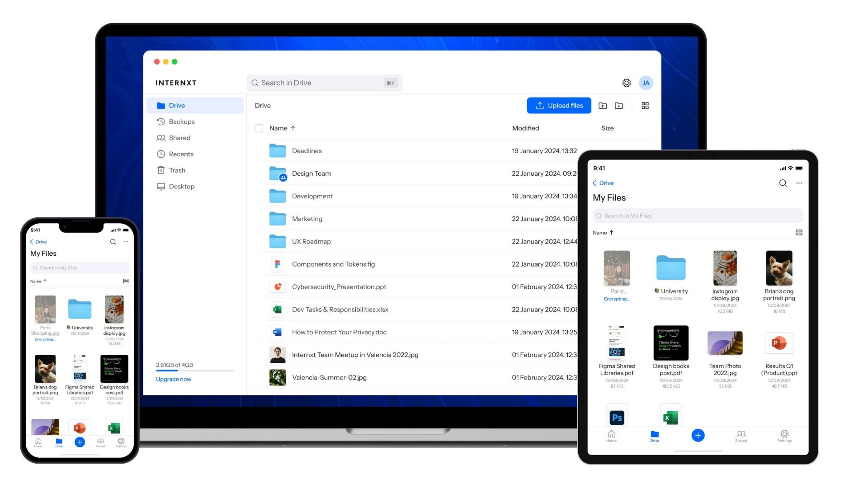Open Desktop sync section
The image size is (868, 488).
(181, 185)
